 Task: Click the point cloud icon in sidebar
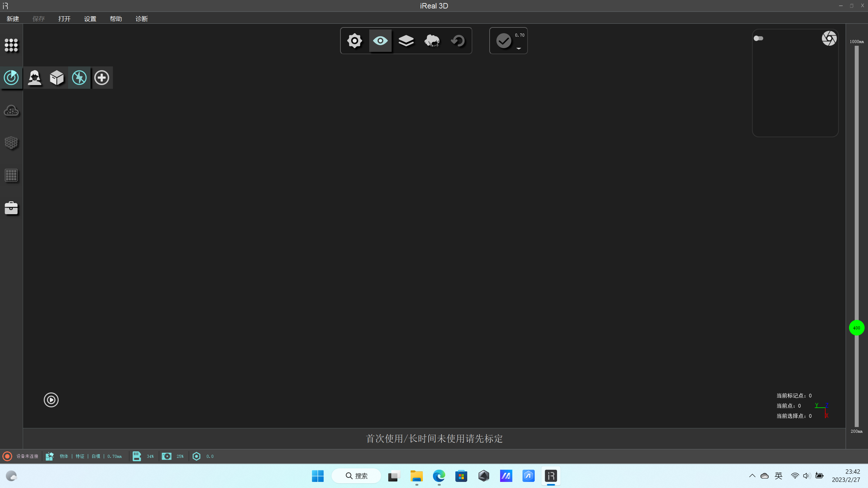tap(11, 110)
